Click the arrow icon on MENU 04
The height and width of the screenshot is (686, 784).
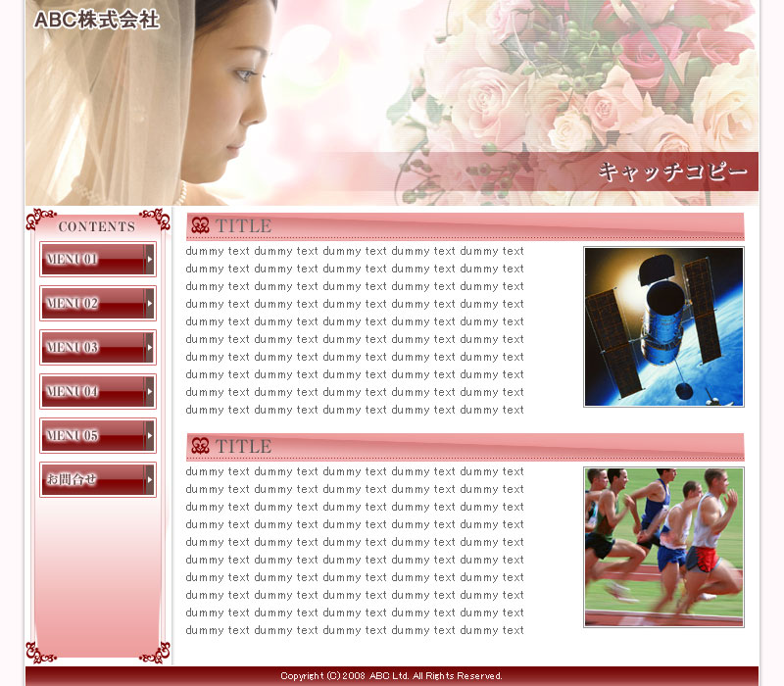[x=149, y=391]
